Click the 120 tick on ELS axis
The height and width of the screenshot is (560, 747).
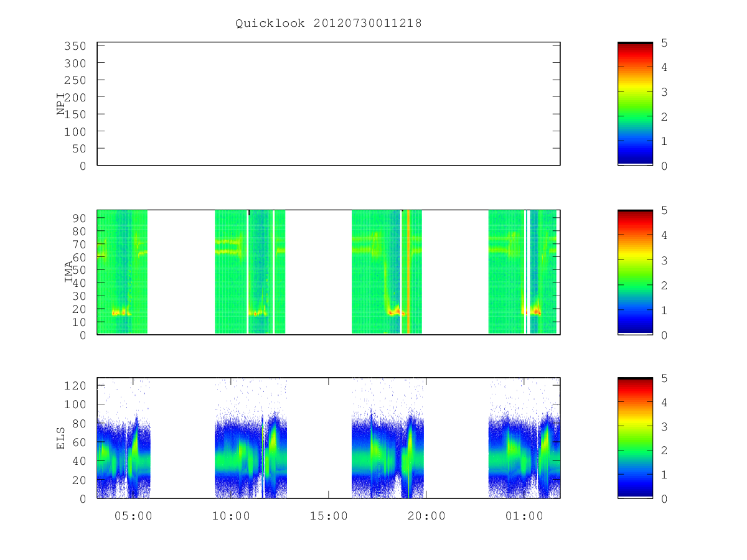click(x=76, y=385)
